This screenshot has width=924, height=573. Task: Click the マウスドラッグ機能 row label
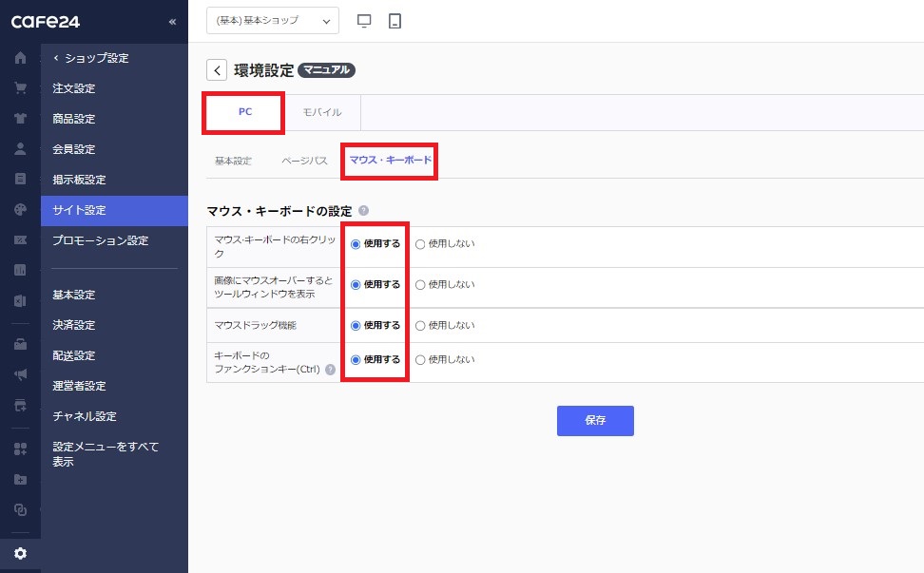255,325
